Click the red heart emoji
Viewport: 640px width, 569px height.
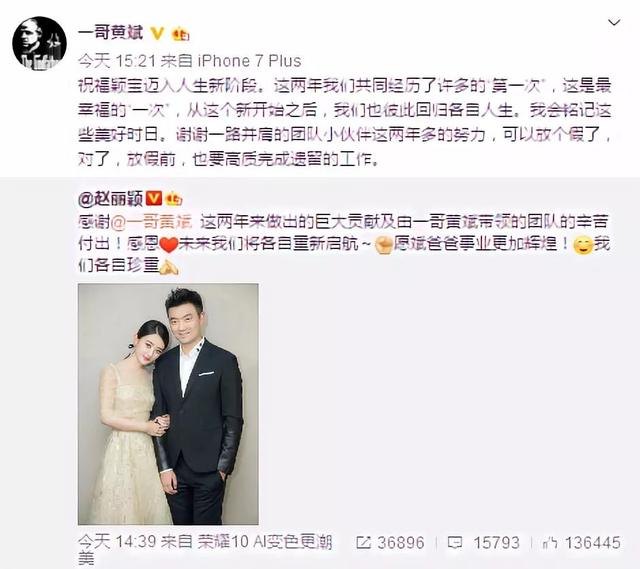[169, 244]
